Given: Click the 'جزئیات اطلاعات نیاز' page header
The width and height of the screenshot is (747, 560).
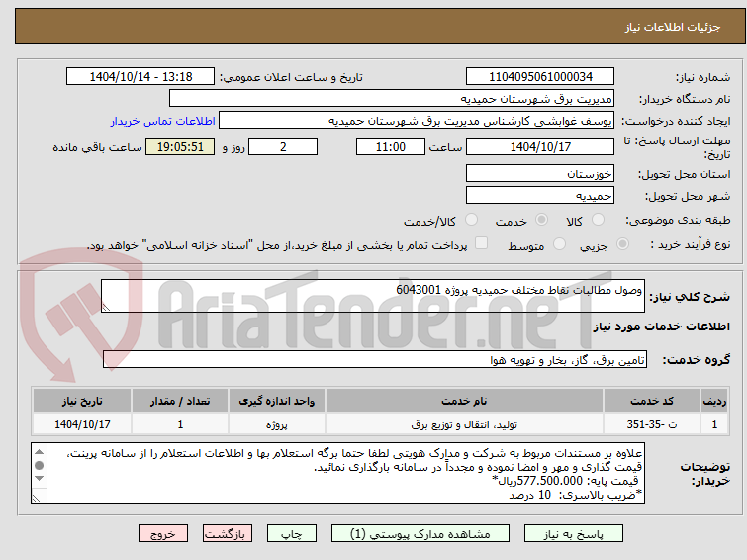Looking at the screenshot, I should tap(673, 27).
